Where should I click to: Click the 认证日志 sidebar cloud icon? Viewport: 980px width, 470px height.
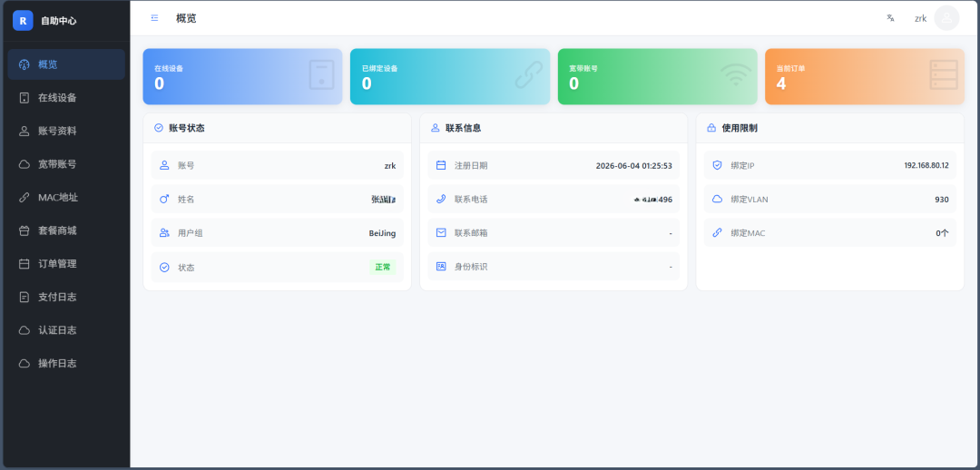coord(24,330)
